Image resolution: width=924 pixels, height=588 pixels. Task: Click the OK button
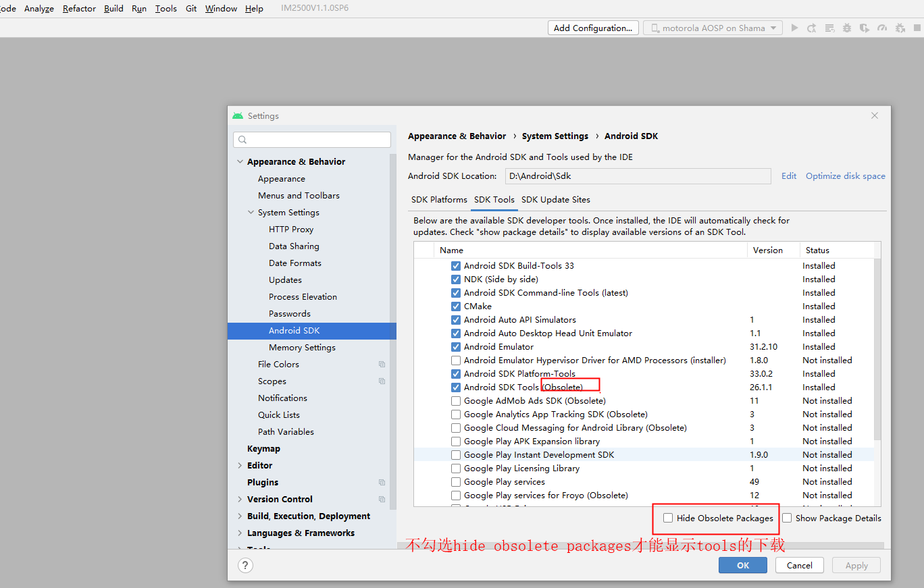(743, 566)
